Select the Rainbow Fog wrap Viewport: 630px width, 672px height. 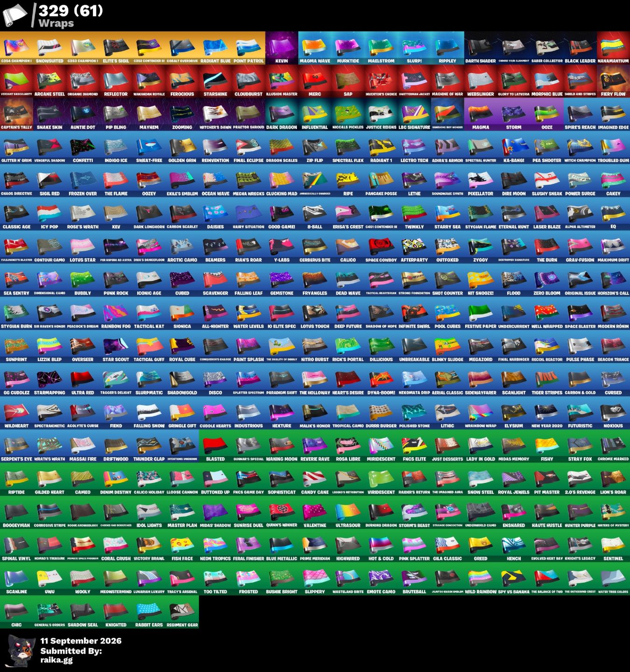[116, 313]
